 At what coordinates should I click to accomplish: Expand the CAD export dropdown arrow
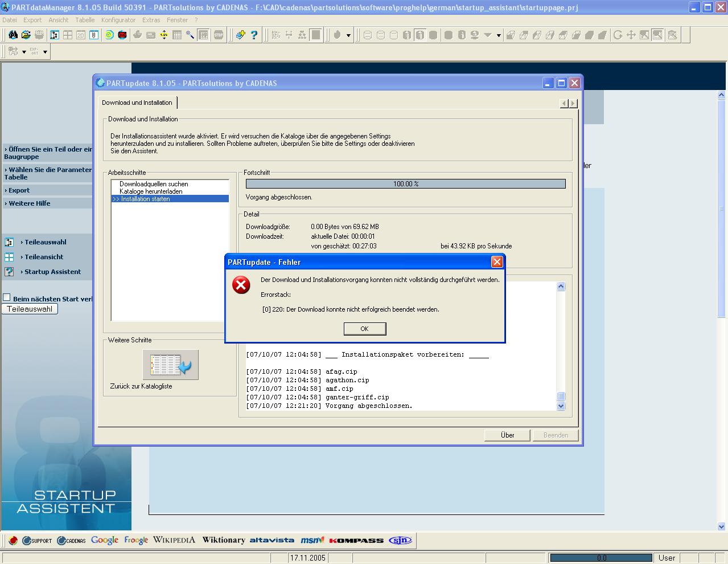pos(24,52)
